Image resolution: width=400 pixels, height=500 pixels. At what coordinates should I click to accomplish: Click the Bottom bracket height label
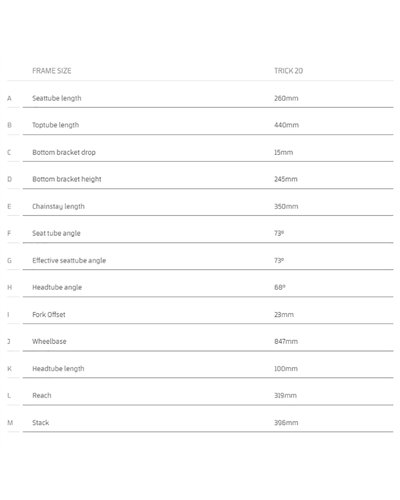click(67, 179)
